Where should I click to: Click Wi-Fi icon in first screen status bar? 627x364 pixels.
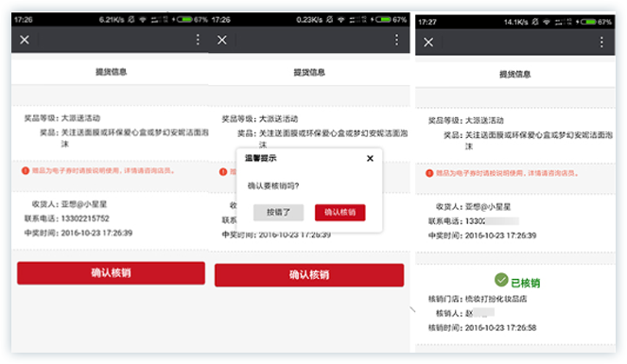143,20
